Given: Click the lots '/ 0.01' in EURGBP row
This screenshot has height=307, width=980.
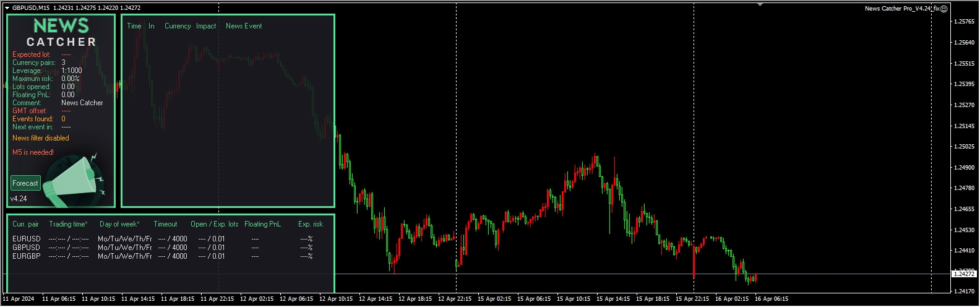Looking at the screenshot, I should [x=217, y=256].
